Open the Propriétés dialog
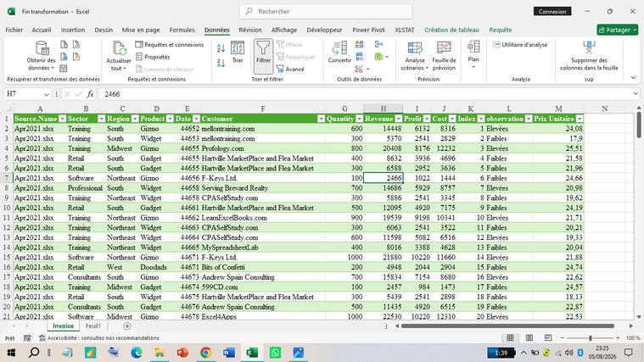Image resolution: width=644 pixels, height=362 pixels. [153, 57]
